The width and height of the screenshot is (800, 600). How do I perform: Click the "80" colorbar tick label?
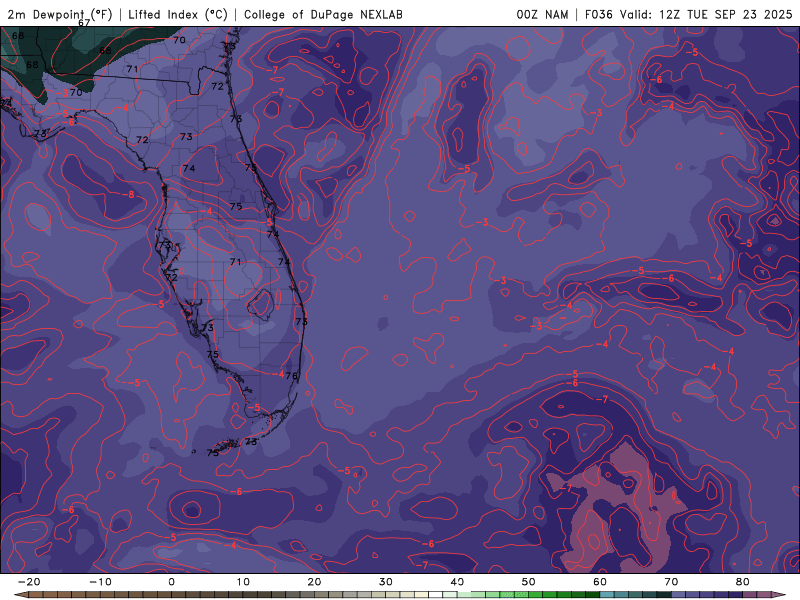(x=743, y=582)
